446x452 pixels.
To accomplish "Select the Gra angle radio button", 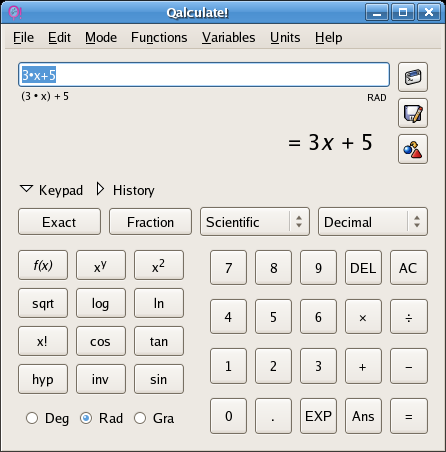I will tap(140, 418).
